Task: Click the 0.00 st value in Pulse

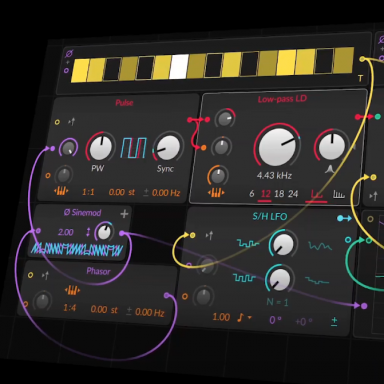Action: click(x=122, y=192)
